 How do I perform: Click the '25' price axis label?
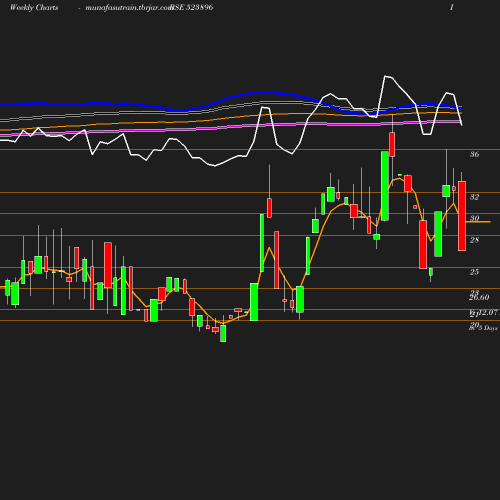[x=474, y=272]
